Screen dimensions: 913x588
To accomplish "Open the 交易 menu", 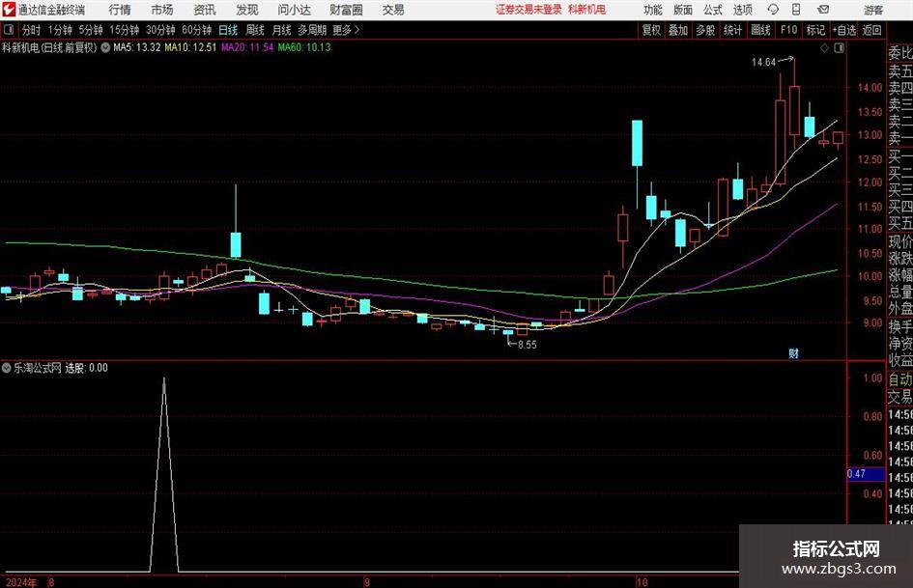I will coord(393,10).
